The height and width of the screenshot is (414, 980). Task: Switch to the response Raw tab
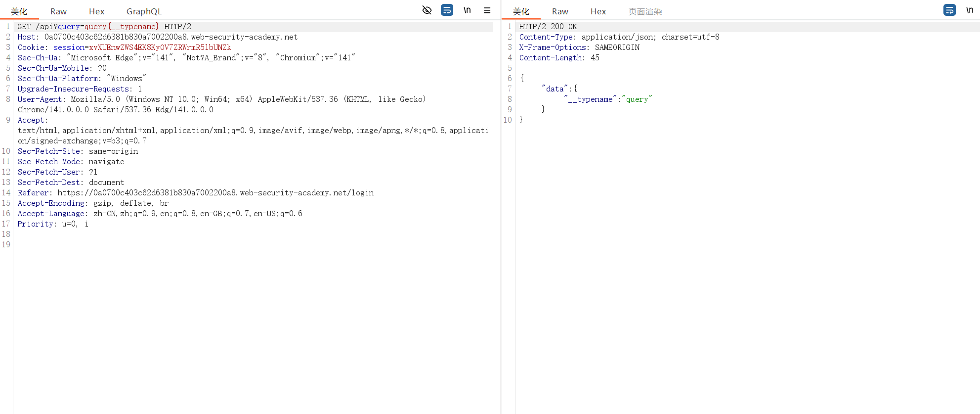tap(560, 11)
